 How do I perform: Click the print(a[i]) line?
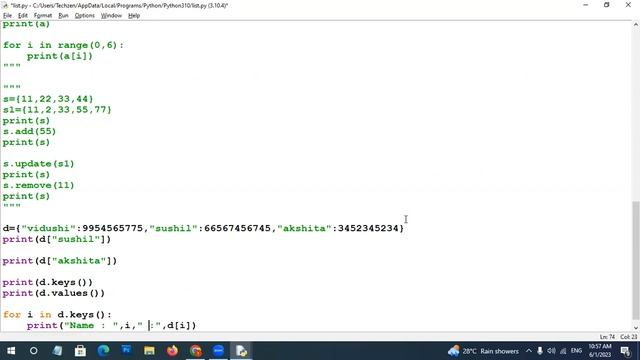(x=60, y=56)
